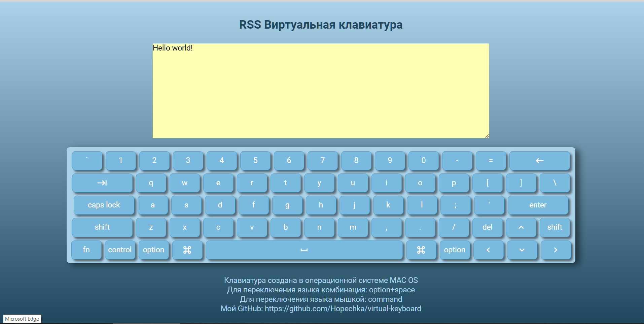Click the spacebar key
Viewport: 644px width, 324px height.
[x=304, y=250]
